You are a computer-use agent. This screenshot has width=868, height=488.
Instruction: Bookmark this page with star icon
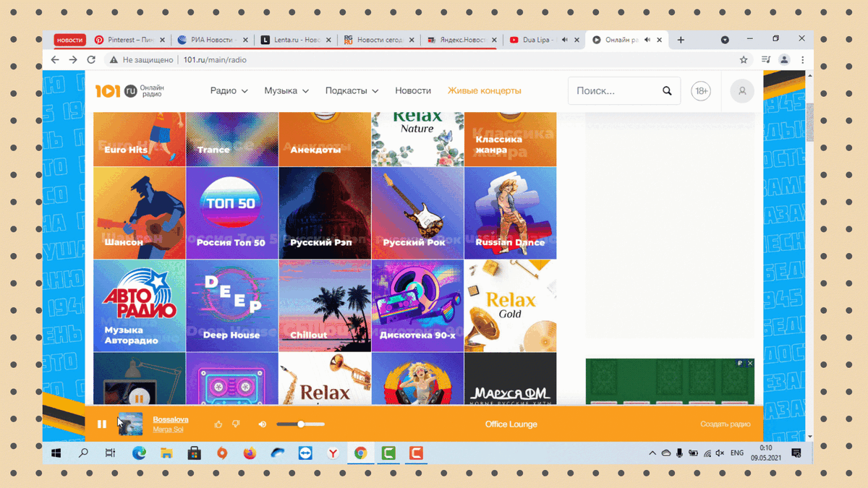click(x=744, y=60)
